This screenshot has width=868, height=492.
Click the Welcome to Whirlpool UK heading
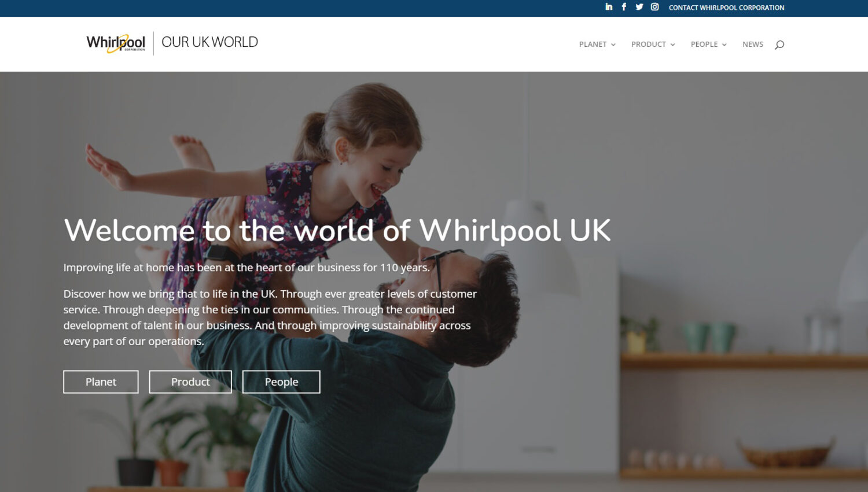coord(337,230)
